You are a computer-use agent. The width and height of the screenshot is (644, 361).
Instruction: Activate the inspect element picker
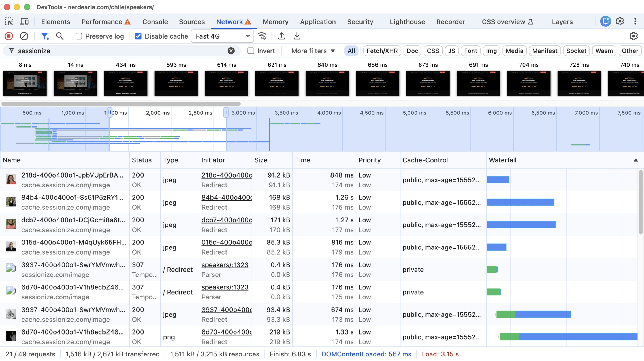coord(9,22)
